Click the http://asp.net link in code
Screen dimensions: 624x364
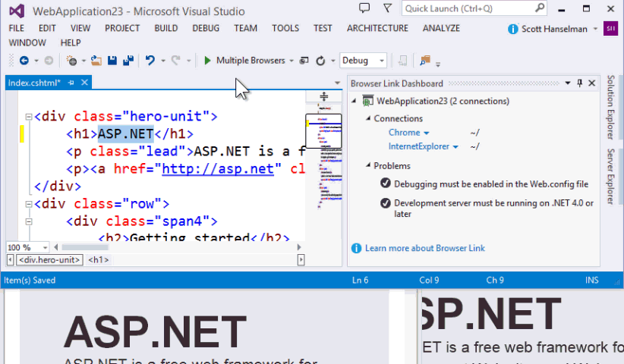point(218,169)
